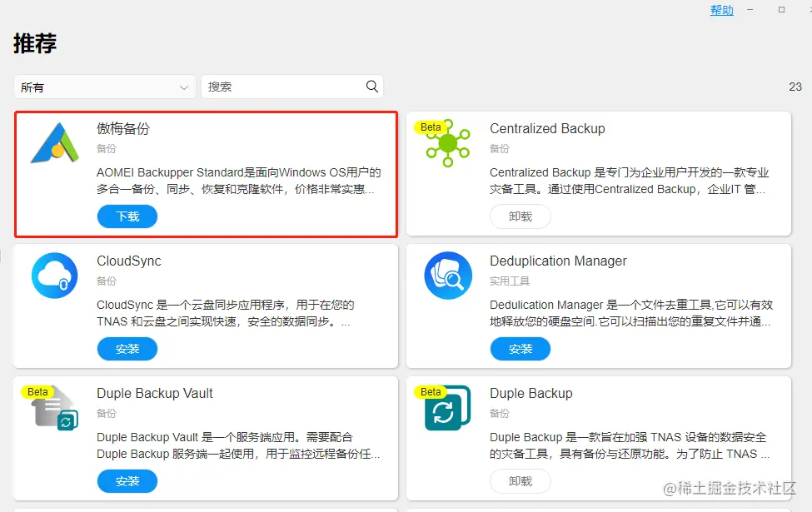Click 安装 button for Deduplication Manager

click(521, 349)
